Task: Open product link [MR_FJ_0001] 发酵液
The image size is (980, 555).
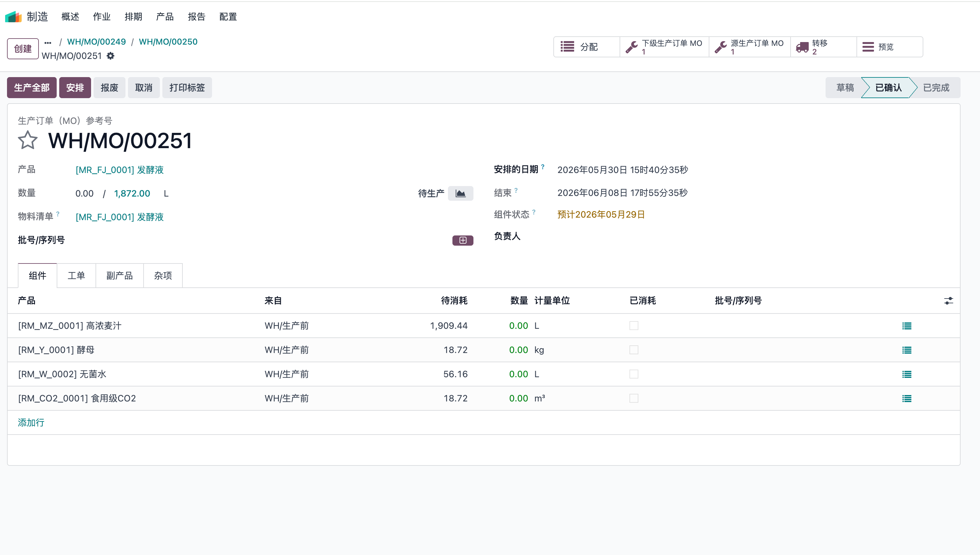Action: pos(120,169)
